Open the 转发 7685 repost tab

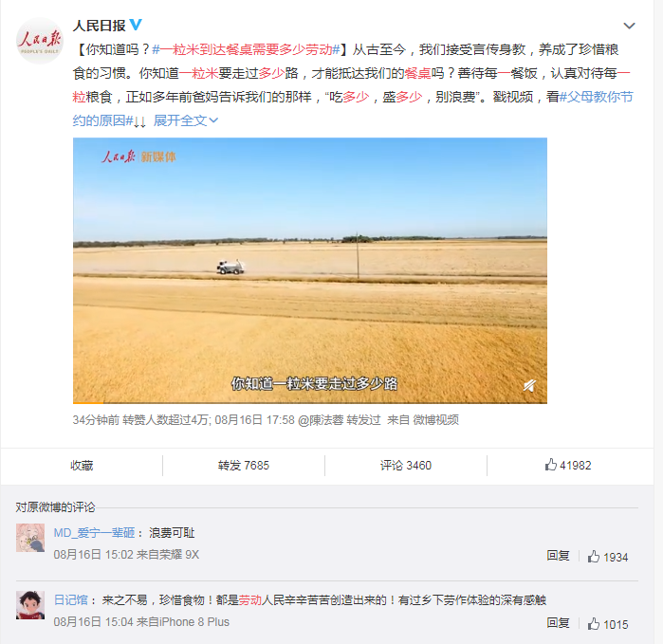point(244,466)
